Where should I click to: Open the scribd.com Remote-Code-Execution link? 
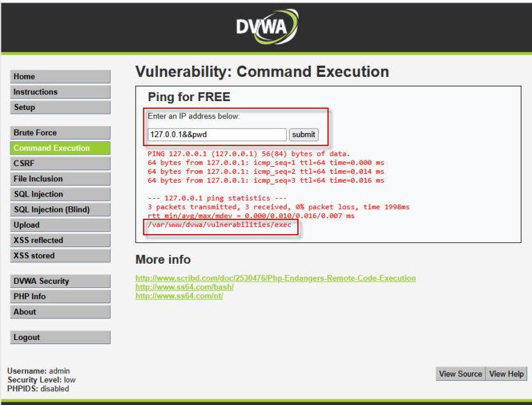tap(275, 278)
